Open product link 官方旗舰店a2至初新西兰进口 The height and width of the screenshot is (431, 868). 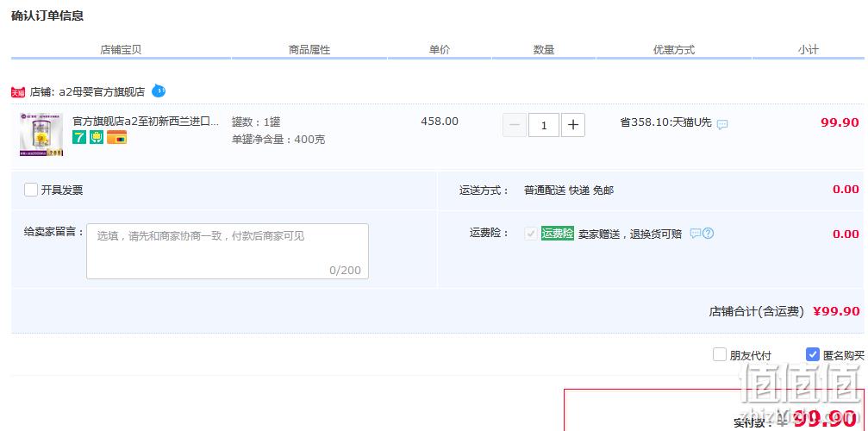(146, 122)
